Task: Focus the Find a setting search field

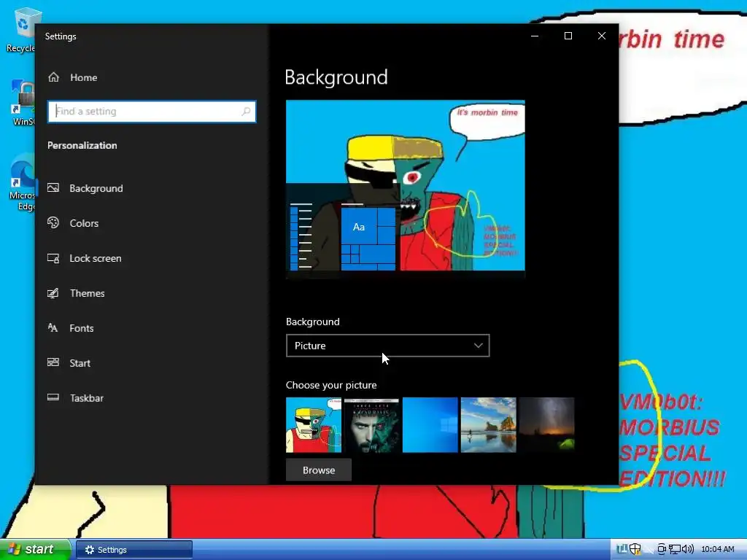Action: 152,112
